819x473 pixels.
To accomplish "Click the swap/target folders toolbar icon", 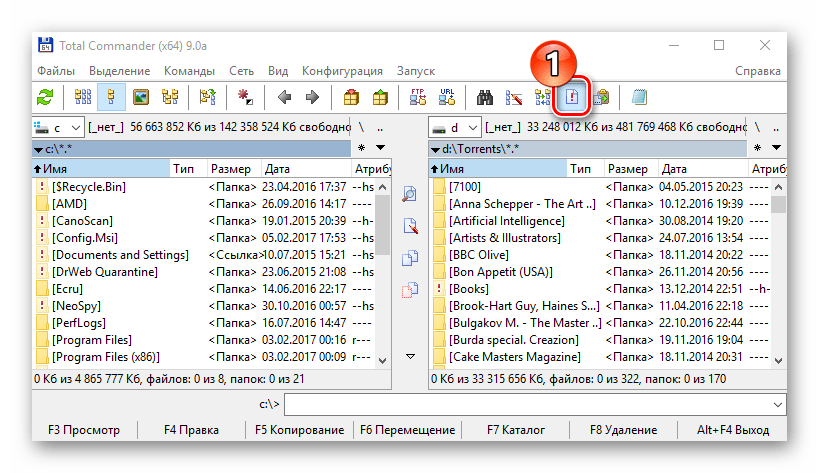I will click(x=207, y=97).
